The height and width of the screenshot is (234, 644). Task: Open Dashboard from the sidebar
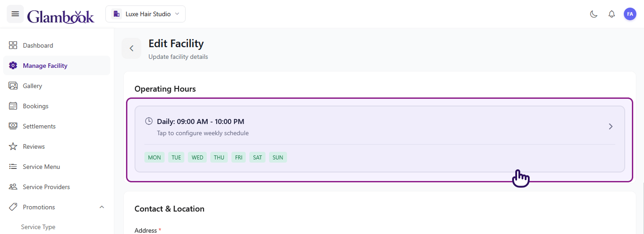coord(38,45)
